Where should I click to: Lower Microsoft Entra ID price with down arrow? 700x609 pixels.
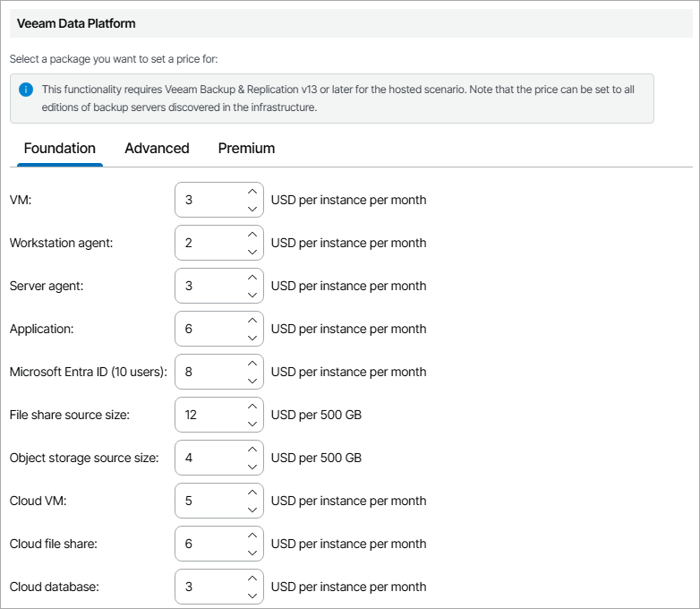[252, 382]
